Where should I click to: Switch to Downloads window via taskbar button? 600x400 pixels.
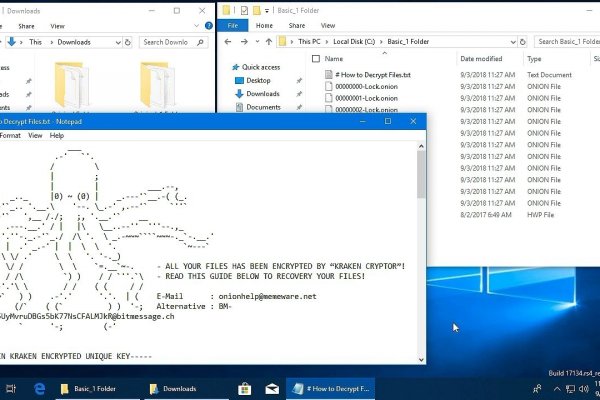(172, 388)
